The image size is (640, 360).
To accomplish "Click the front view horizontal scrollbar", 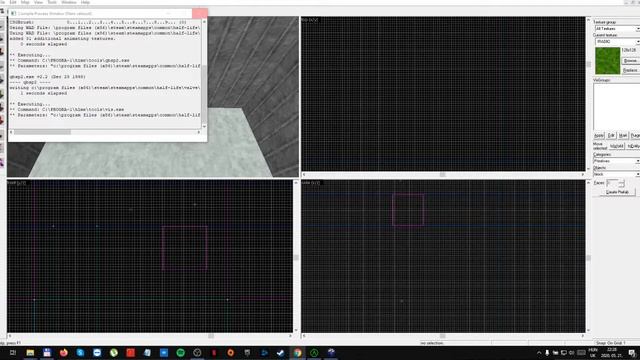I will [150, 336].
